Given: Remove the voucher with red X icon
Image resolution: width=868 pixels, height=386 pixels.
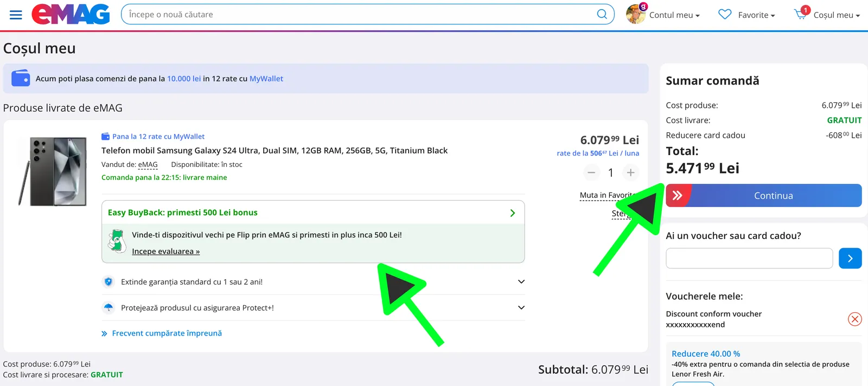Looking at the screenshot, I should [x=854, y=319].
